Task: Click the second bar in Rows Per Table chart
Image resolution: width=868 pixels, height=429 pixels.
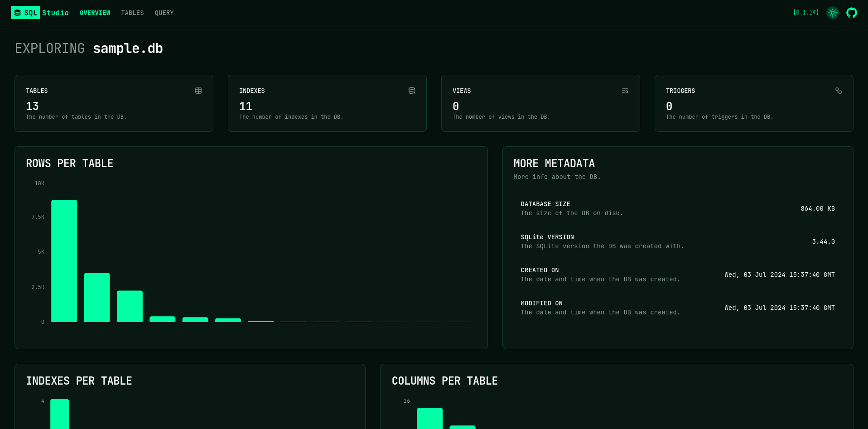Action: [x=97, y=298]
